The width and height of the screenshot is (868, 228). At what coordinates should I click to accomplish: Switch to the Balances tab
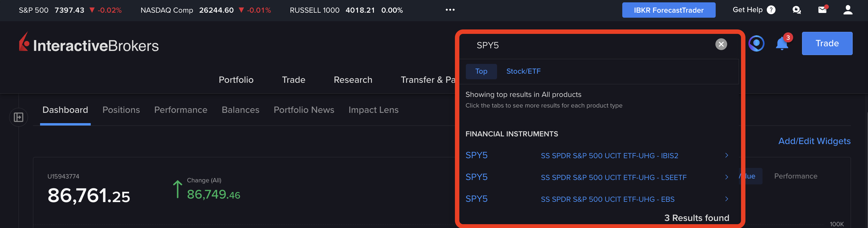click(240, 110)
